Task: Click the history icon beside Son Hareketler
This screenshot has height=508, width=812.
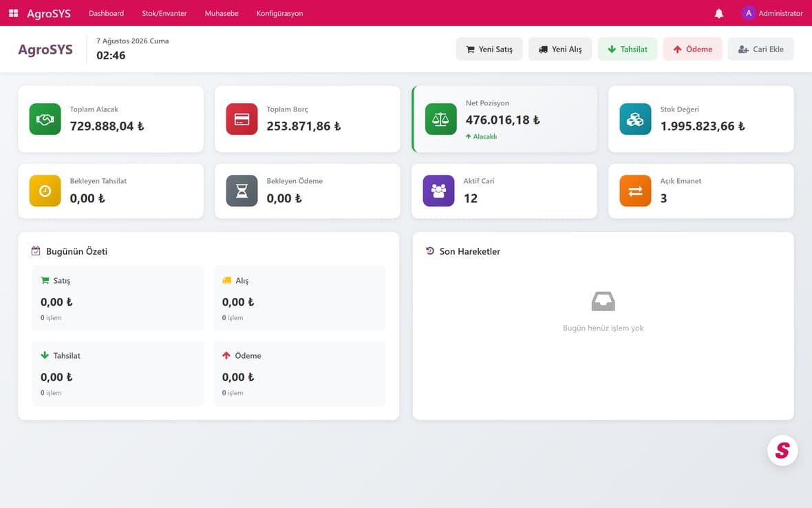Action: [x=430, y=251]
